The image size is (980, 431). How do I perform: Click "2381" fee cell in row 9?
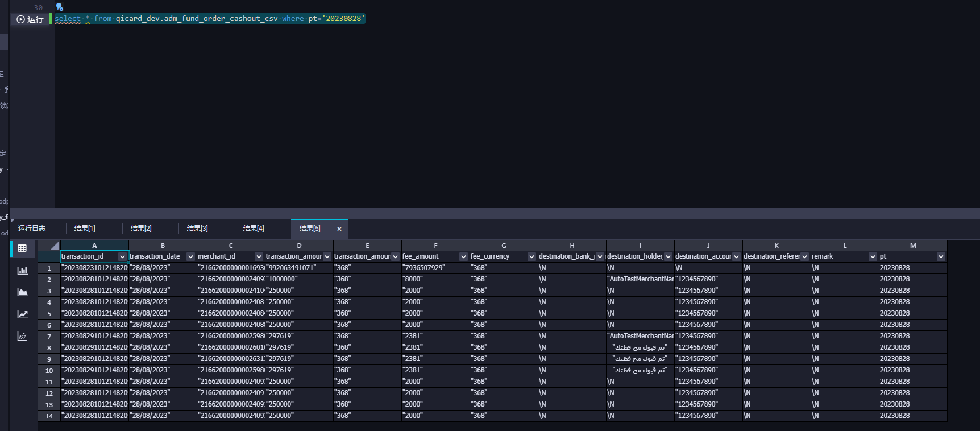(435, 359)
